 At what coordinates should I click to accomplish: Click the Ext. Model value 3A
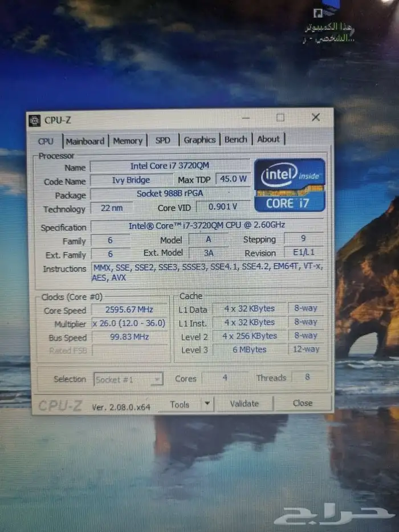pos(208,253)
